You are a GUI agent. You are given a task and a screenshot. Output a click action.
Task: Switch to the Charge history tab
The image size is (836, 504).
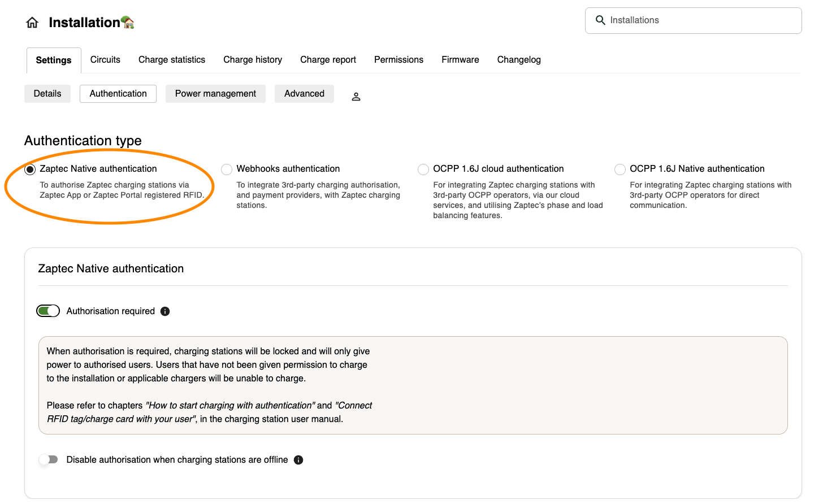[x=252, y=60]
